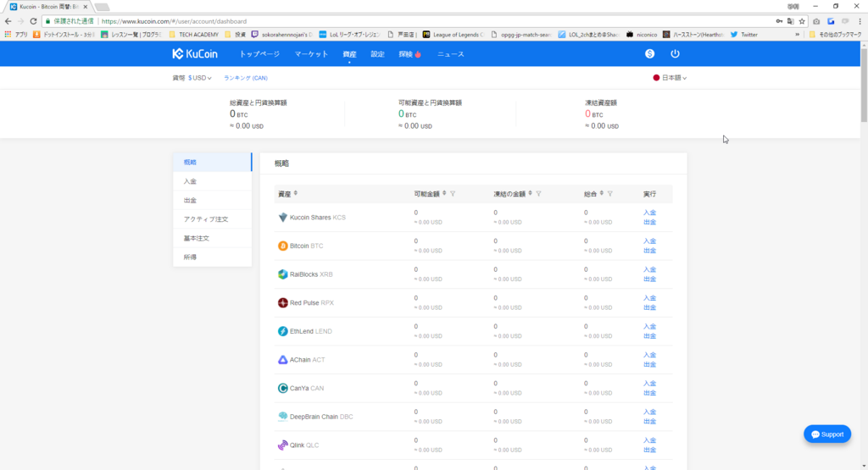Image resolution: width=868 pixels, height=470 pixels.
Task: Open the 資産 nav item
Action: [x=349, y=54]
